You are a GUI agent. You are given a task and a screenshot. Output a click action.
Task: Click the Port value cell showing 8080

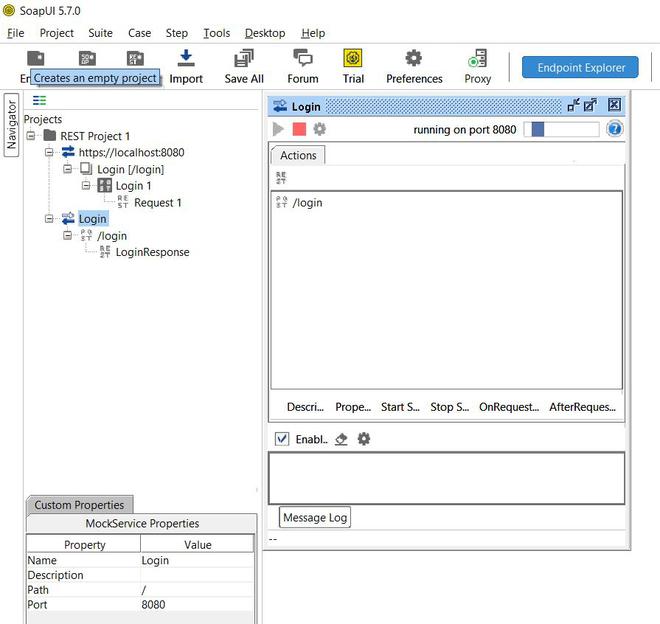[x=197, y=605]
